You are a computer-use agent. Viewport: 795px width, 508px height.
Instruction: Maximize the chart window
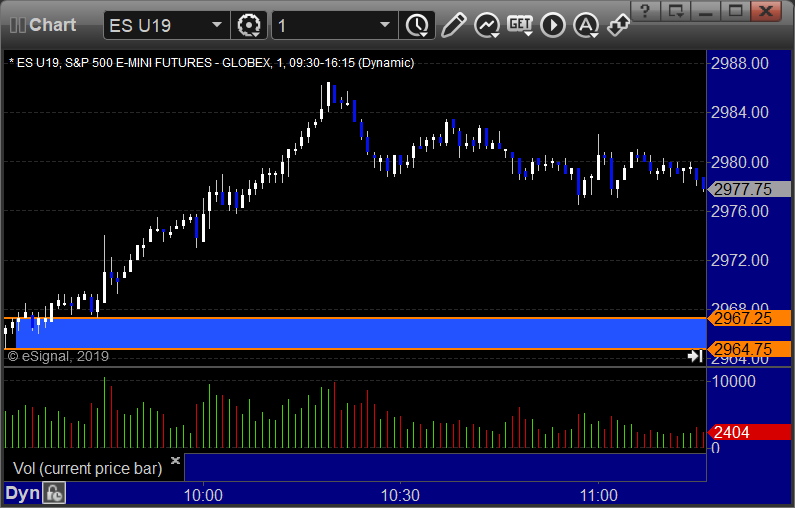(736, 10)
